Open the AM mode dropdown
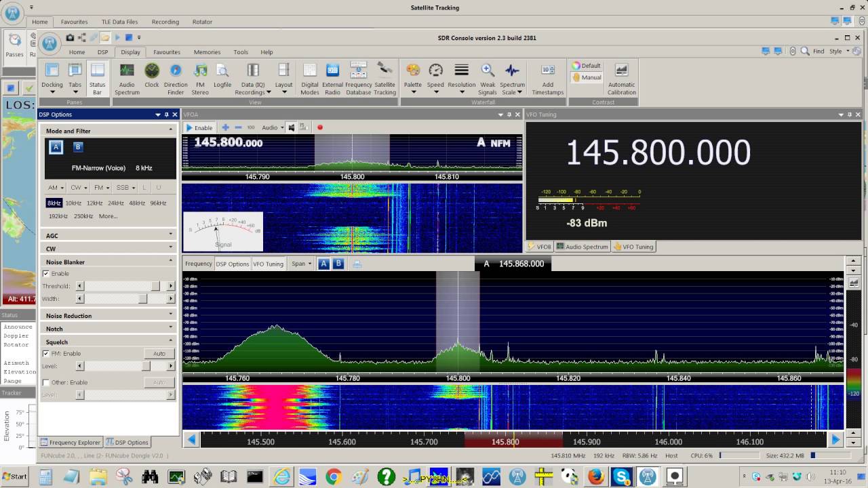 (56, 188)
